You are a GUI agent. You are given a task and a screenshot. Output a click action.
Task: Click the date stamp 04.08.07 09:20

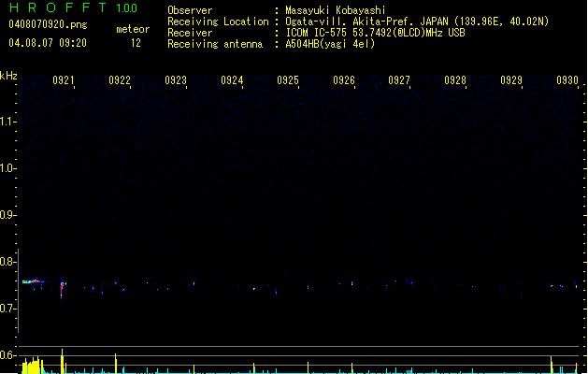[x=48, y=43]
